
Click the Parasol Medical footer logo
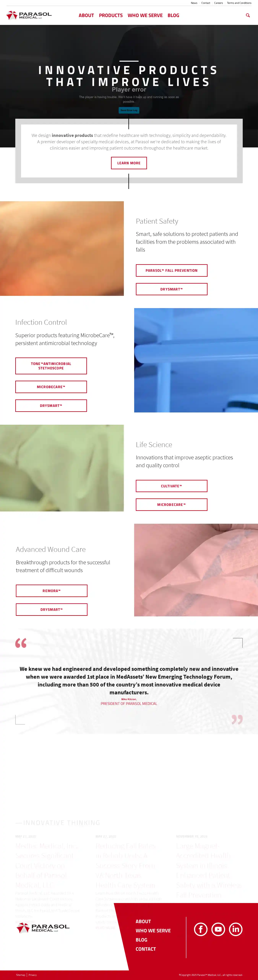43,928
